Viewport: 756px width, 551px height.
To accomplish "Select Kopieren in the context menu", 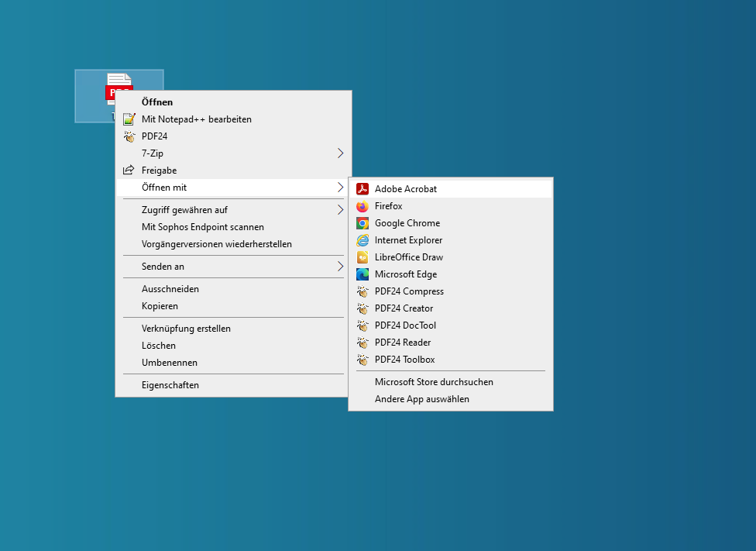I will 160,306.
